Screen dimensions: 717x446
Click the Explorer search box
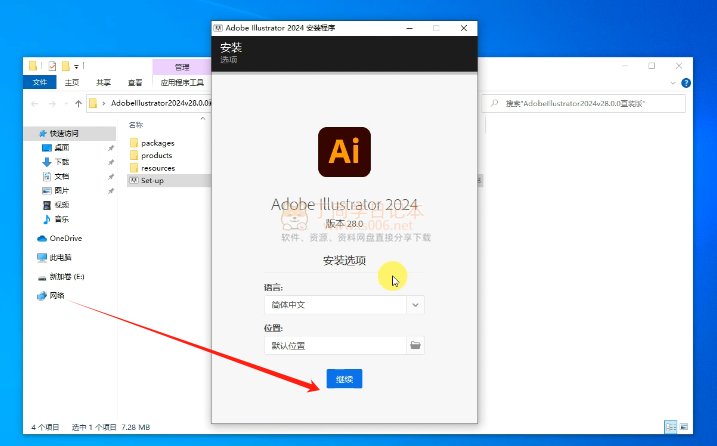pos(584,103)
